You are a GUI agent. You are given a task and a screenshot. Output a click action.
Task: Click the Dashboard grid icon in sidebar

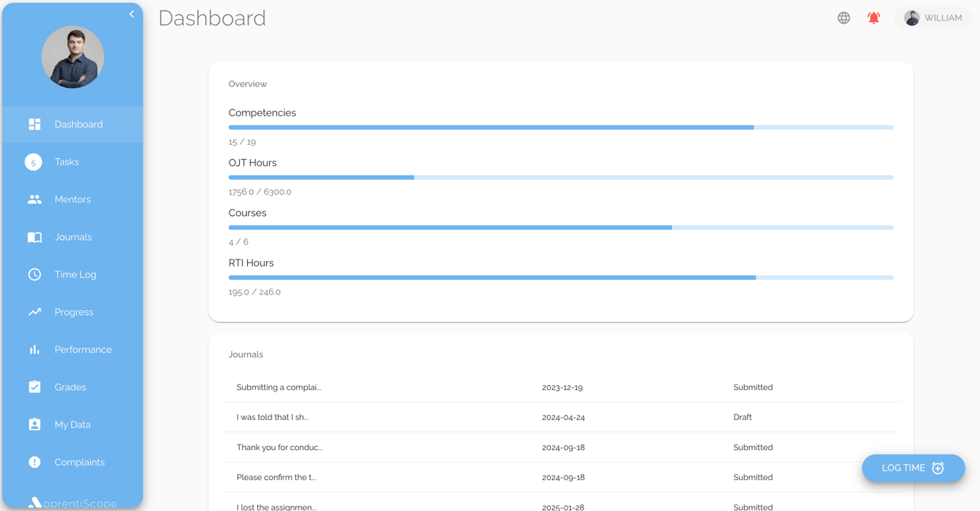[x=35, y=124]
